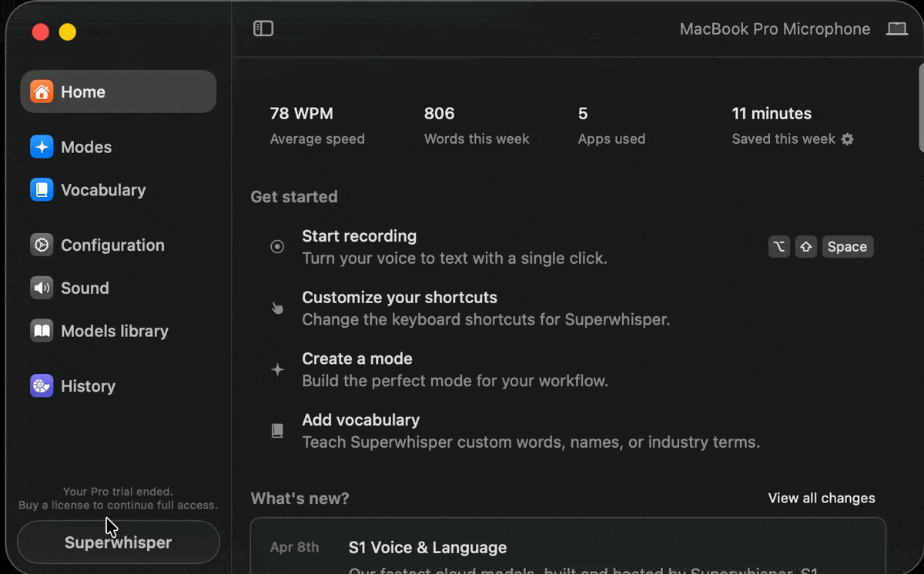
Task: Click the Start recording title
Action: click(359, 236)
